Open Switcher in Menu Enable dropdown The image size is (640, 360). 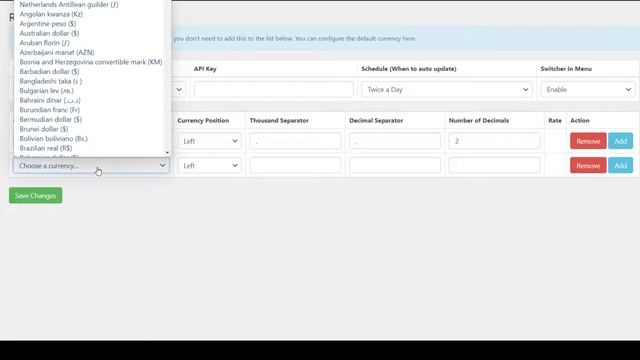(588, 89)
